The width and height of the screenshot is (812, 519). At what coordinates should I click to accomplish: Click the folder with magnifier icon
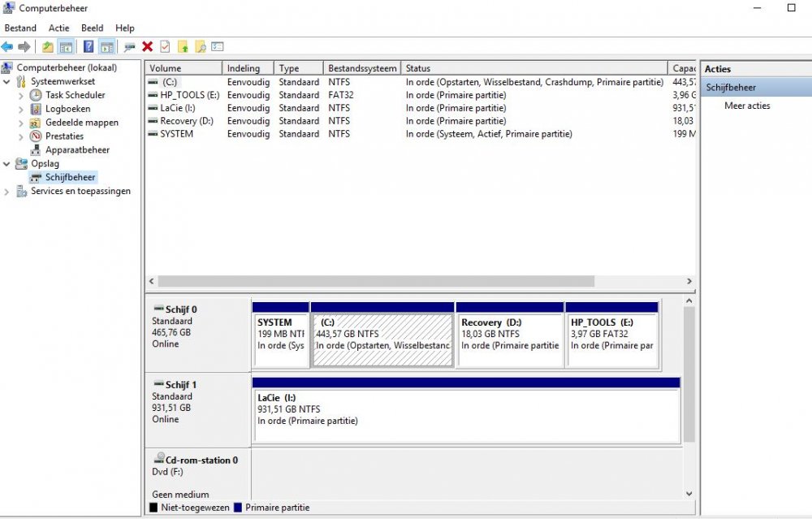coord(201,47)
